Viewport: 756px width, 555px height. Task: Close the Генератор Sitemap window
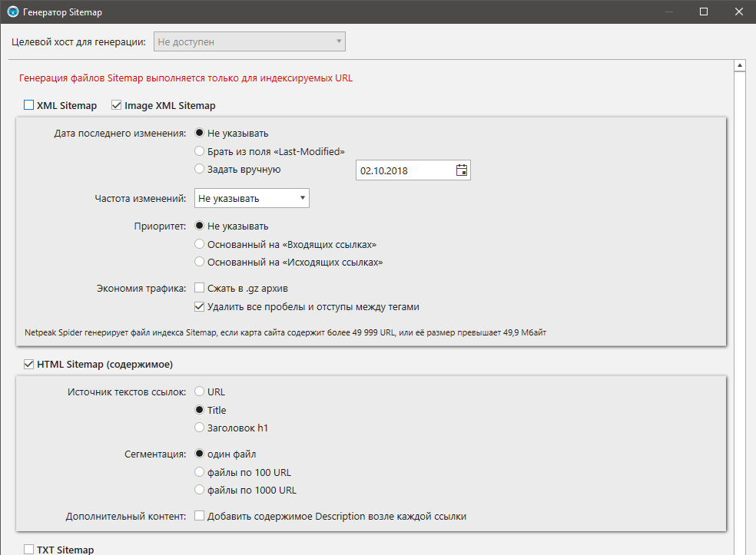738,12
